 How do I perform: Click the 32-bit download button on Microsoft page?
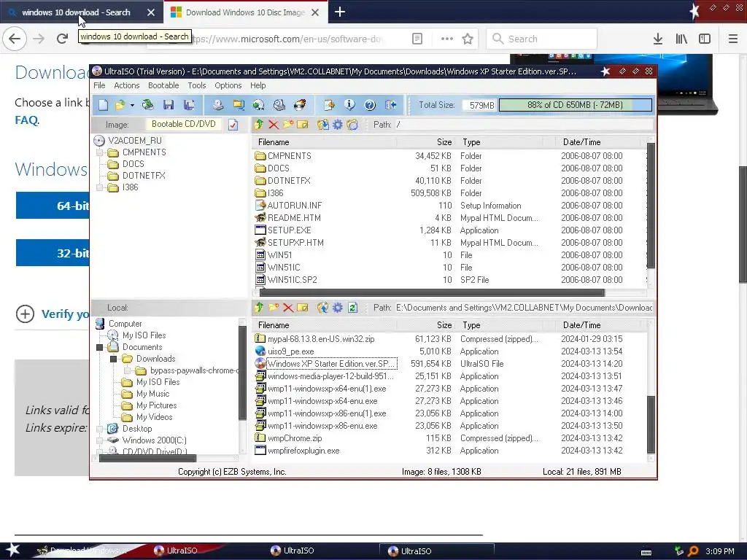53,253
